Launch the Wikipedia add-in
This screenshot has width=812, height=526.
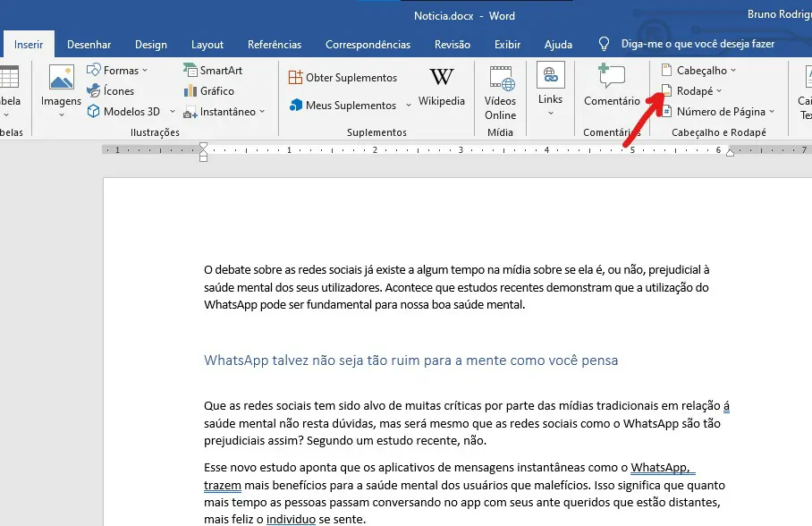pyautogui.click(x=441, y=86)
